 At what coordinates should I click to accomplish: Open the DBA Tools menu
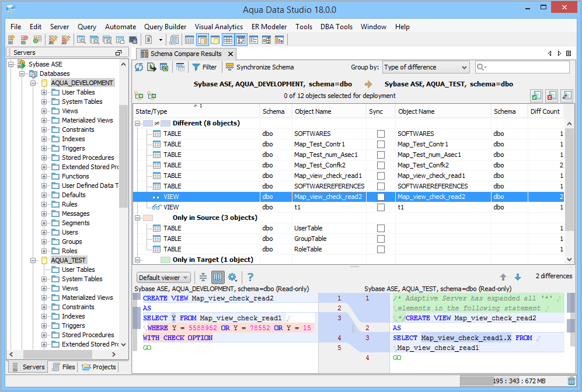point(336,27)
